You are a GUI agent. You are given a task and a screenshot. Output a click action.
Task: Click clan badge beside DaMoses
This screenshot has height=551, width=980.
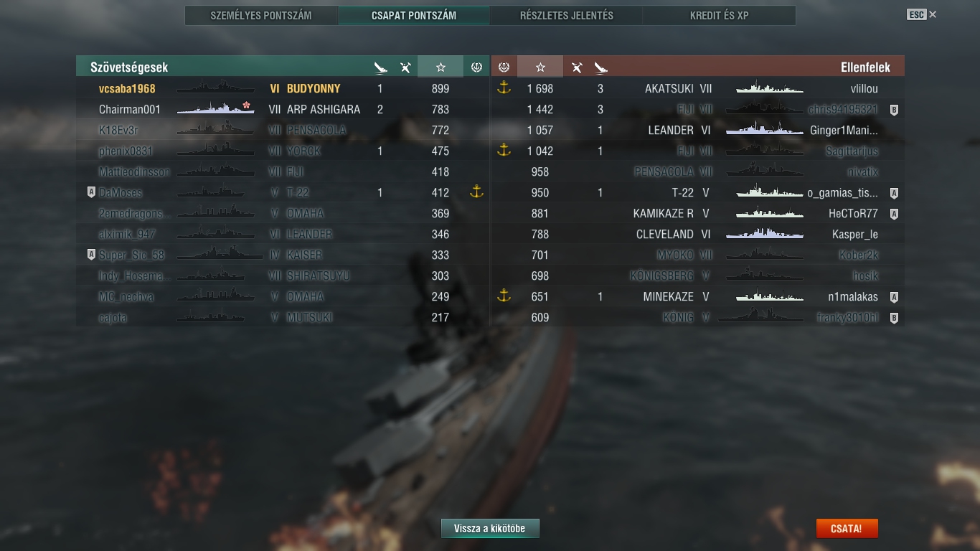pos(91,192)
